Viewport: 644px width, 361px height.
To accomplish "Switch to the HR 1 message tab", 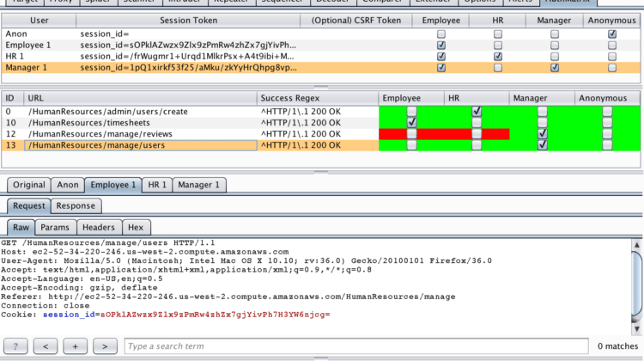I will [157, 185].
